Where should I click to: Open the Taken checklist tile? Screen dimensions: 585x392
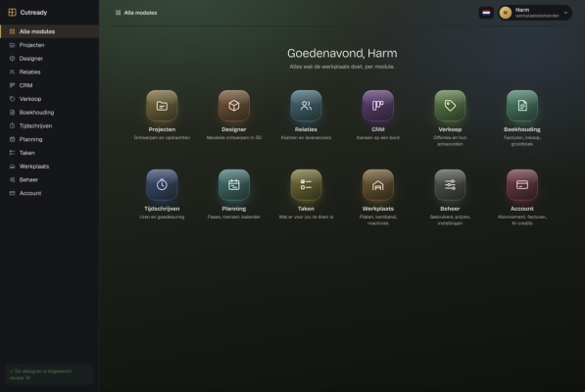[306, 185]
